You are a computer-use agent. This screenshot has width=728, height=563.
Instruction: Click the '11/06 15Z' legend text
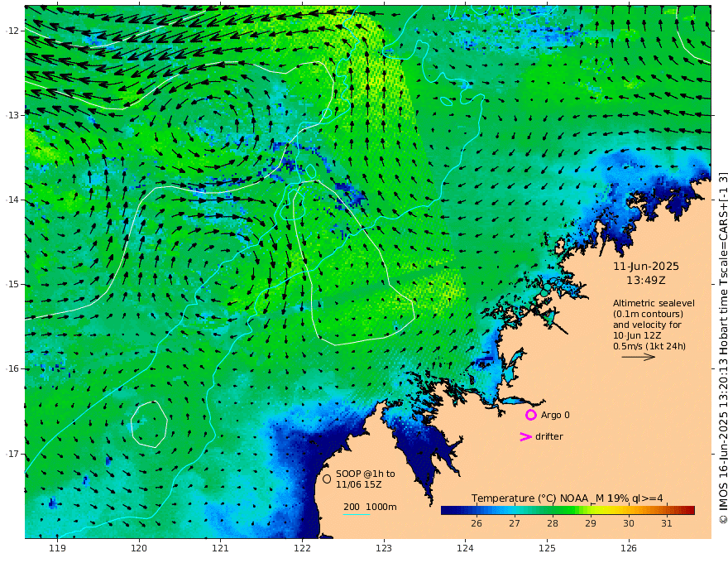click(x=359, y=484)
